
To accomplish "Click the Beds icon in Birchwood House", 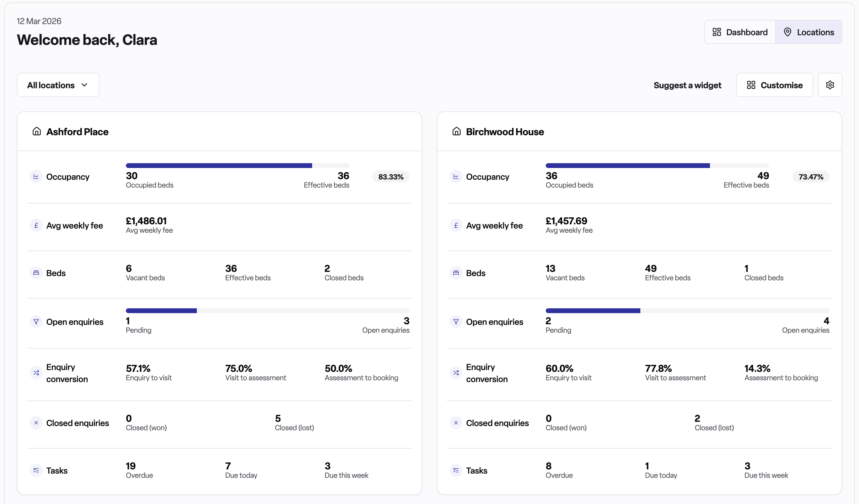I will click(x=456, y=273).
